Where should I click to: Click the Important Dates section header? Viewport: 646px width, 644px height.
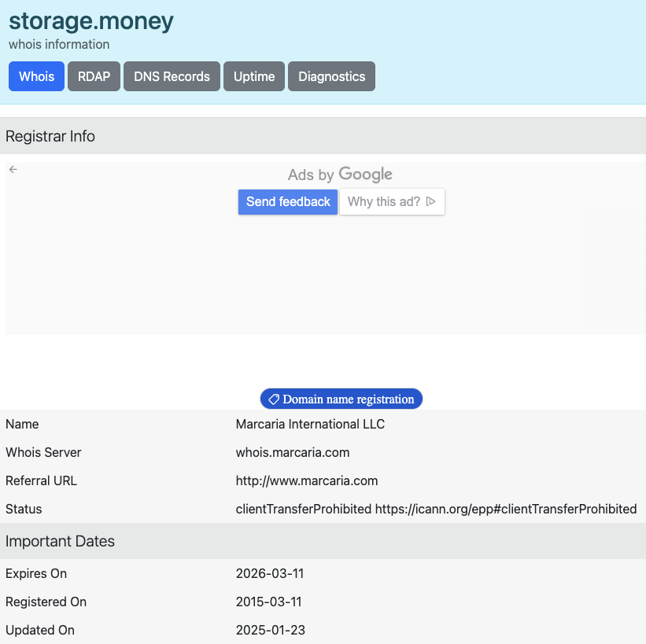[323, 541]
